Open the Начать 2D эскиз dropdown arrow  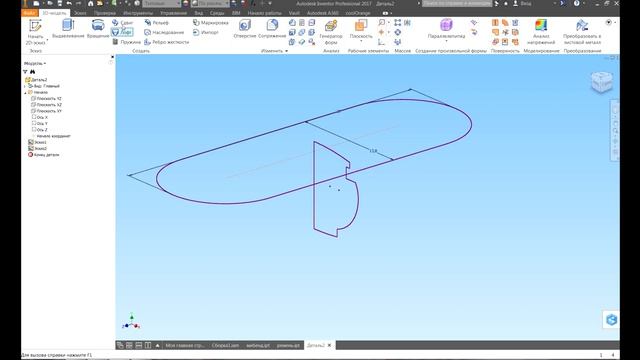pyautogui.click(x=47, y=40)
